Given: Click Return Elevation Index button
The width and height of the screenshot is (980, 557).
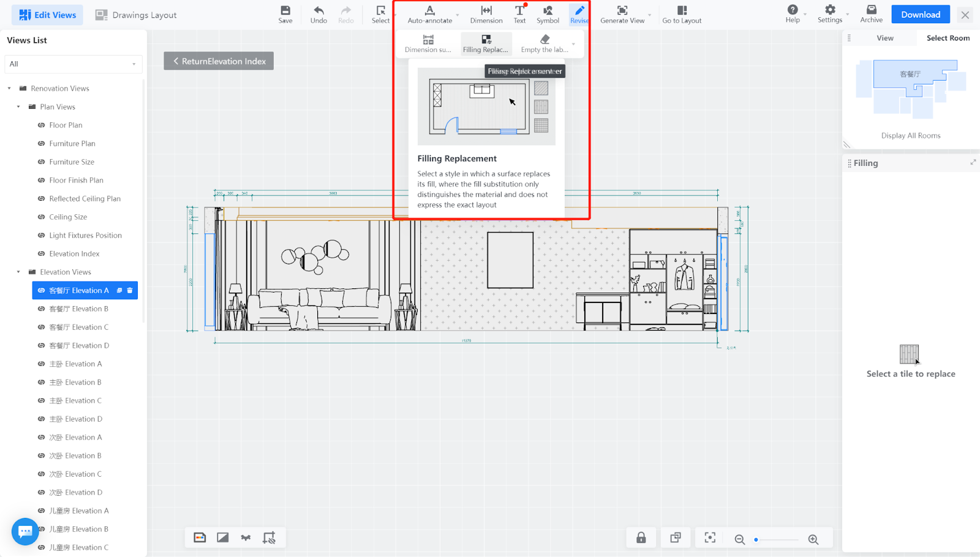Looking at the screenshot, I should 219,61.
